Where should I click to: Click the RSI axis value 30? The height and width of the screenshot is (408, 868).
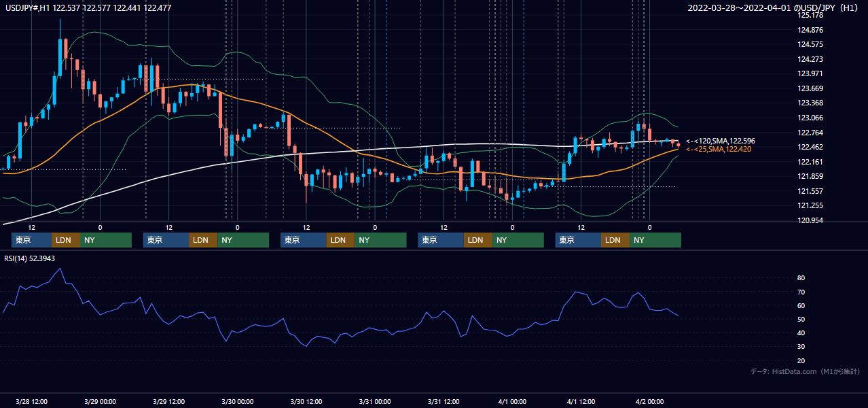click(801, 347)
